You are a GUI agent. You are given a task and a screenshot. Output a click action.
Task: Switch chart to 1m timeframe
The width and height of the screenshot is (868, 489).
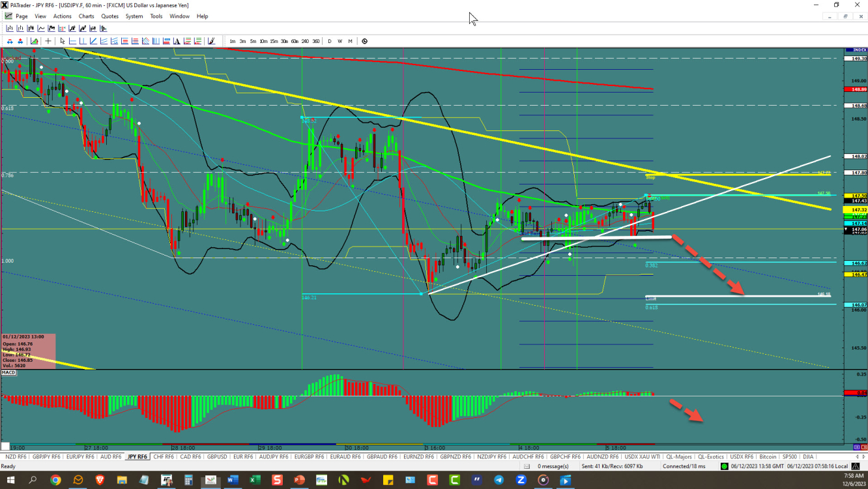click(233, 41)
